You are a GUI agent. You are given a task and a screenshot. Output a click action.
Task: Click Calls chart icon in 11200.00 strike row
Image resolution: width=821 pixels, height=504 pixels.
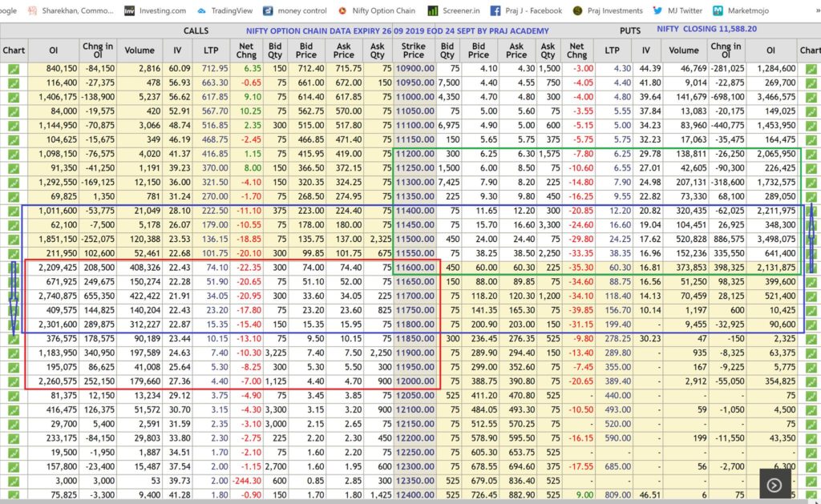(x=14, y=154)
